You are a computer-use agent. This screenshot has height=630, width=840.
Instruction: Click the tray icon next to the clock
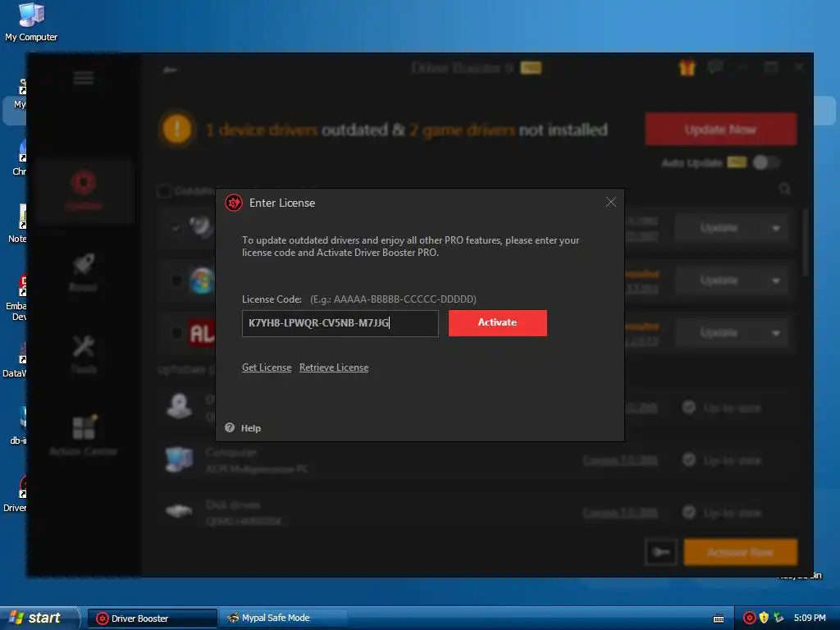click(x=778, y=619)
